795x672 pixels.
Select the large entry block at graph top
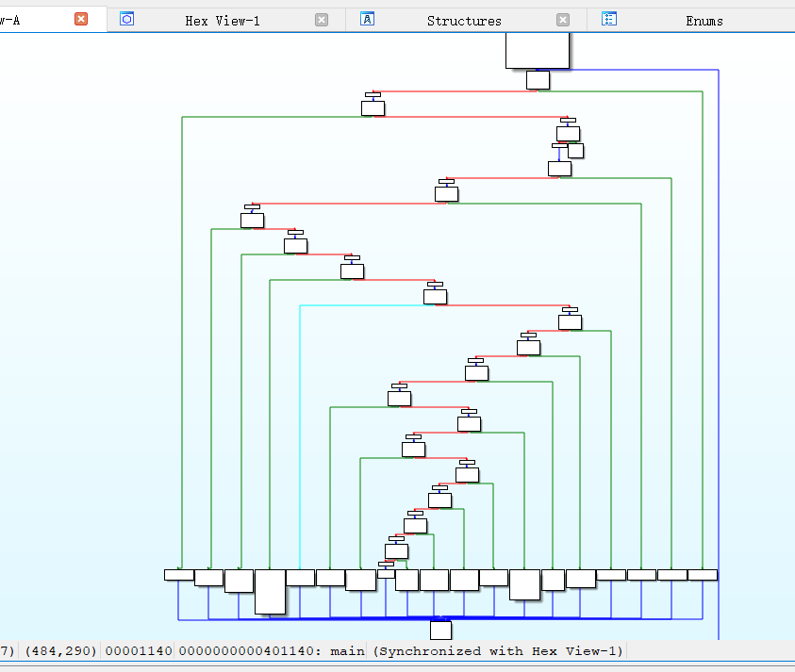[x=538, y=50]
